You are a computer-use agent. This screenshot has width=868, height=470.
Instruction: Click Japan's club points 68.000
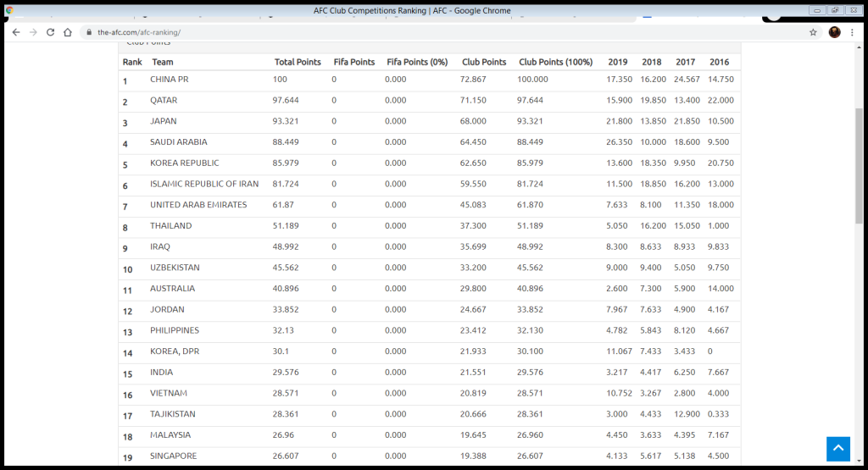473,121
